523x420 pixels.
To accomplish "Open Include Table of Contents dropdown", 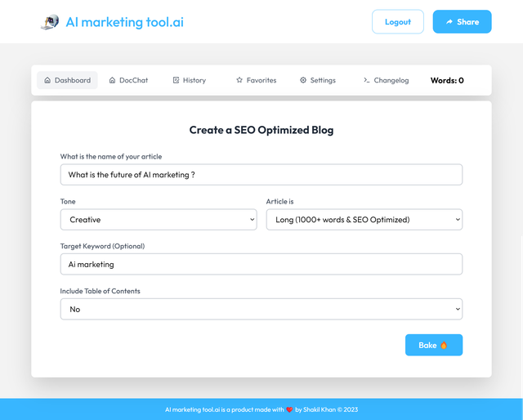I will point(261,309).
